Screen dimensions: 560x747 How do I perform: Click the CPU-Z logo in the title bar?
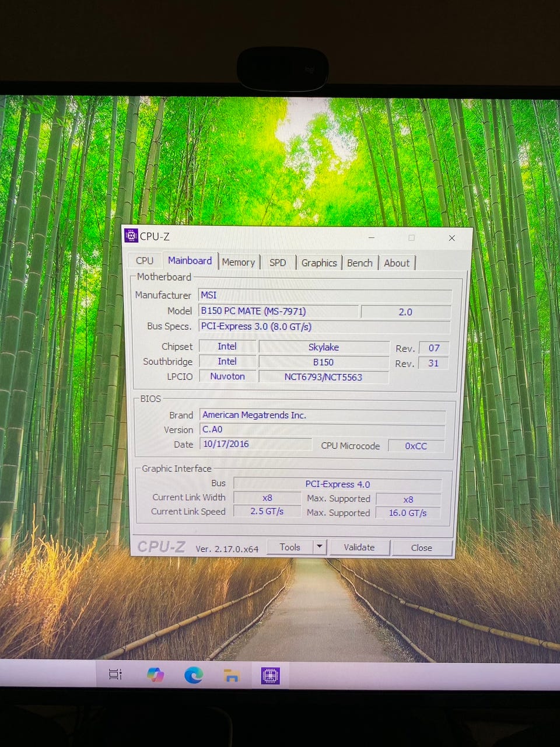(131, 236)
